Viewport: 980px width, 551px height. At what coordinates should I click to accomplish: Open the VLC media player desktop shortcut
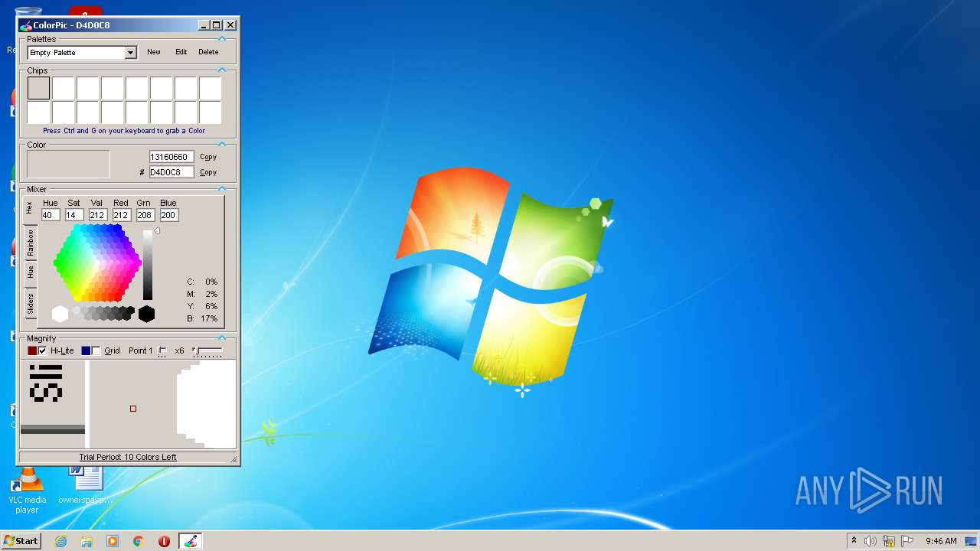tap(27, 490)
